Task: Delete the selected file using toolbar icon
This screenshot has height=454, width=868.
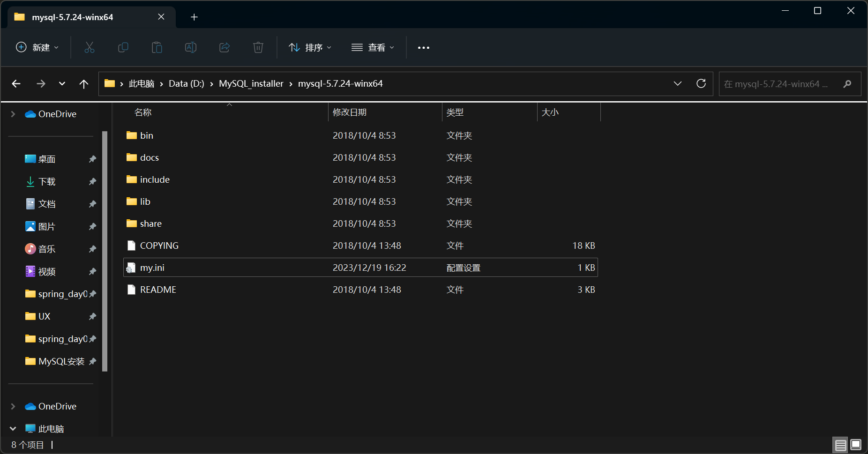Action: [258, 47]
